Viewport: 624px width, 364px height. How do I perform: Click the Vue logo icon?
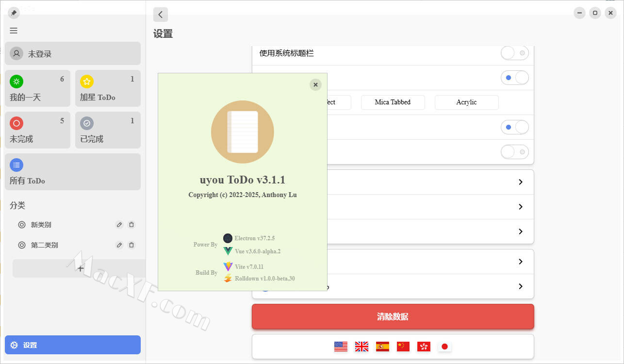coord(228,251)
